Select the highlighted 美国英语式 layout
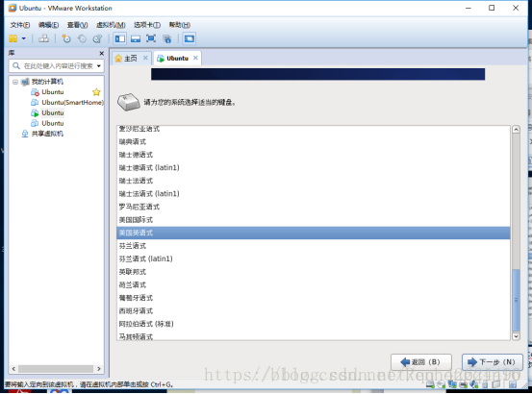Screen dimensions: 532x394 click(314, 233)
